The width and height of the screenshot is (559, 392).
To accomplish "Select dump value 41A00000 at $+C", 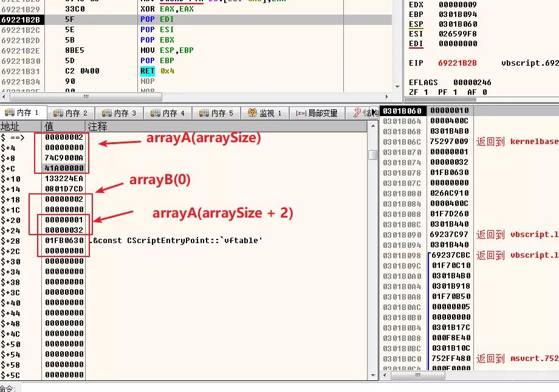I will [x=64, y=168].
